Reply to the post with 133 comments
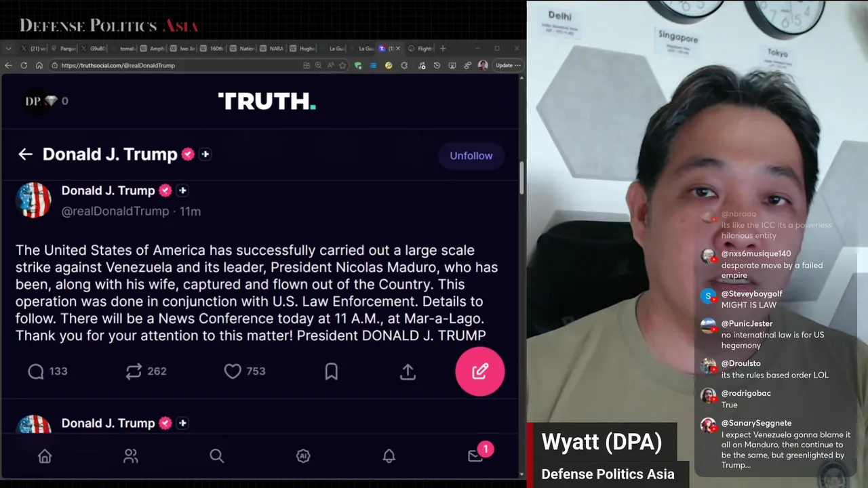The image size is (868, 488). [47, 371]
